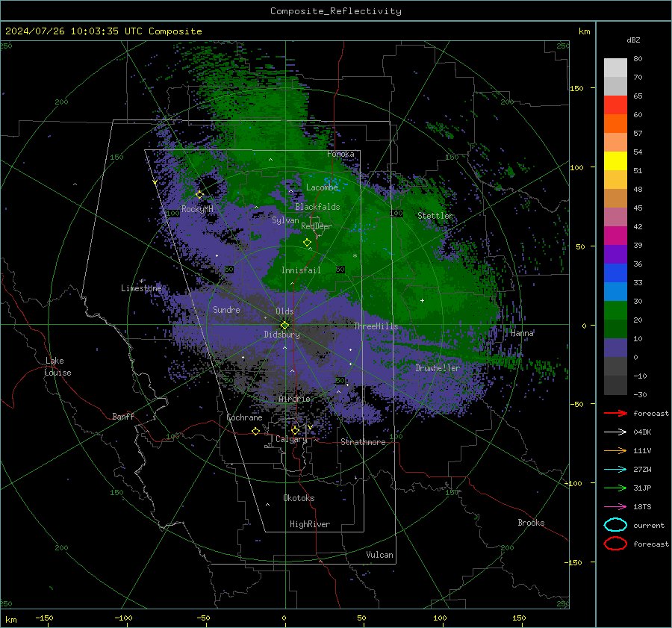This screenshot has width=672, height=628.
Task: Click the RockyMH label
Action: [x=197, y=209]
